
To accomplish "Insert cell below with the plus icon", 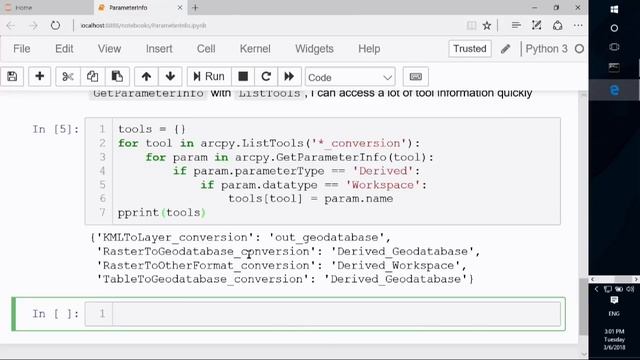I will coord(40,77).
